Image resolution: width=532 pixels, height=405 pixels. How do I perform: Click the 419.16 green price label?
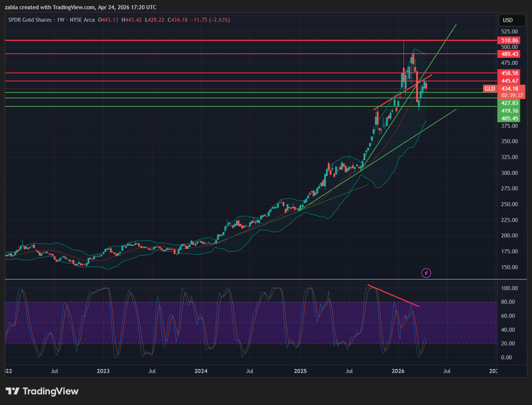[x=510, y=111]
